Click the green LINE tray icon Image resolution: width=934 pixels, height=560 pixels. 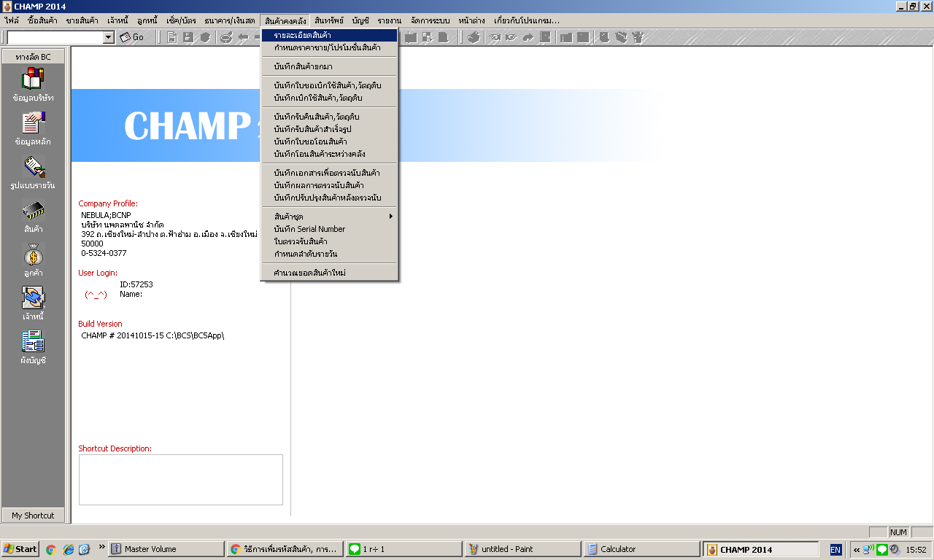(881, 549)
